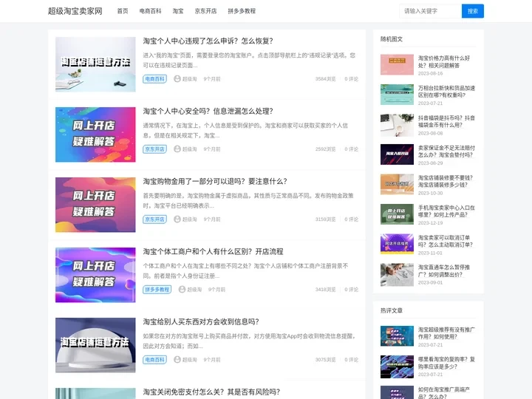Click 京东开店 tag under 淘宝购物金 article

(154, 219)
